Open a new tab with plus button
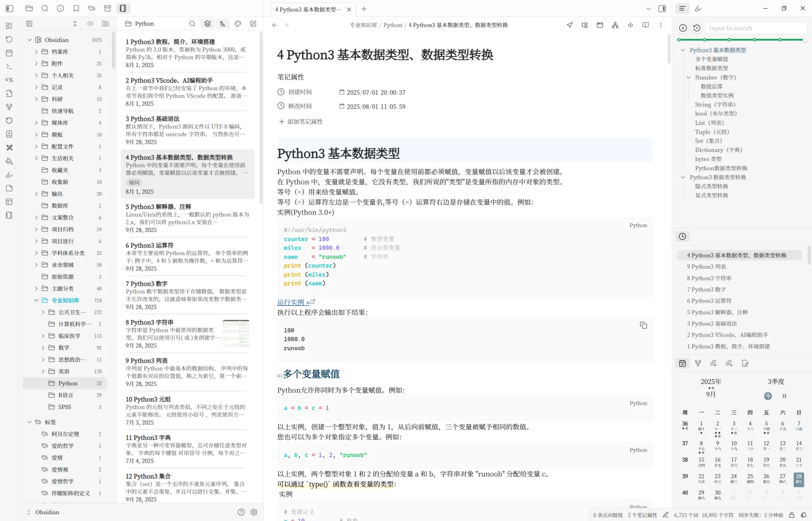 pos(364,9)
